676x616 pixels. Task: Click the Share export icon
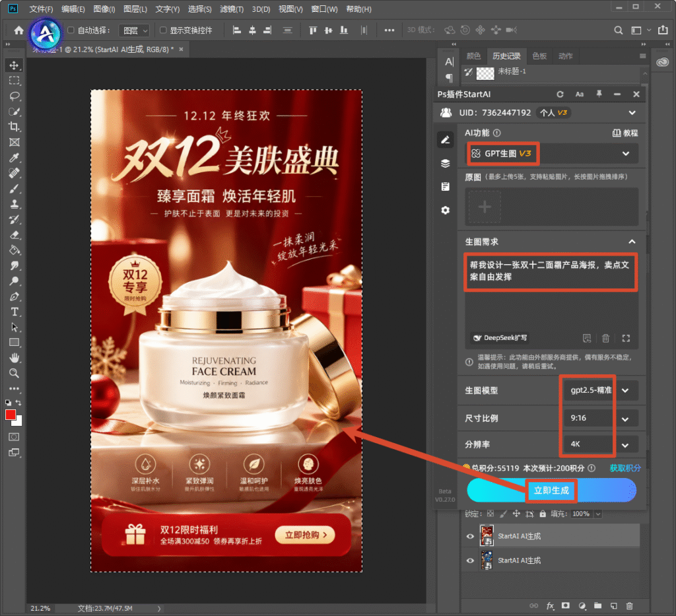tap(663, 30)
